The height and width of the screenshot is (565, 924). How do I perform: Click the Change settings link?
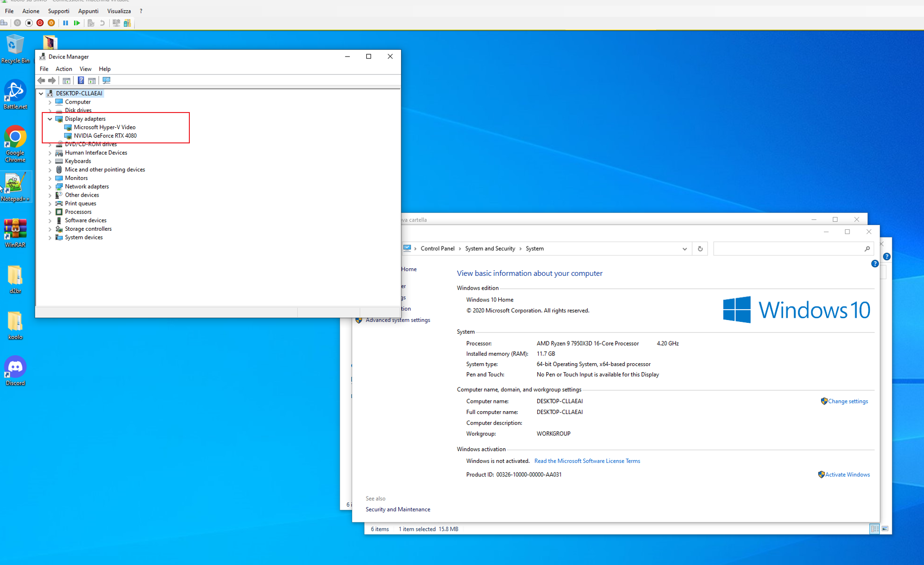point(848,401)
